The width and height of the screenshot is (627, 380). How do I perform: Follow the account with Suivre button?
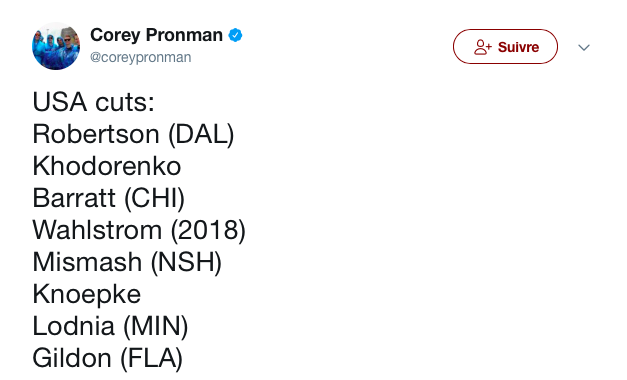505,46
